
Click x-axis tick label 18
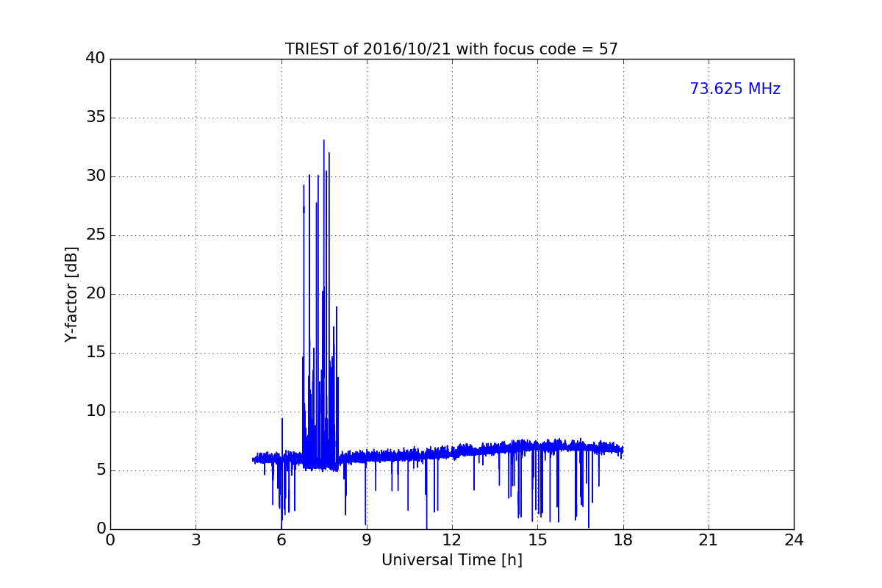pos(623,540)
